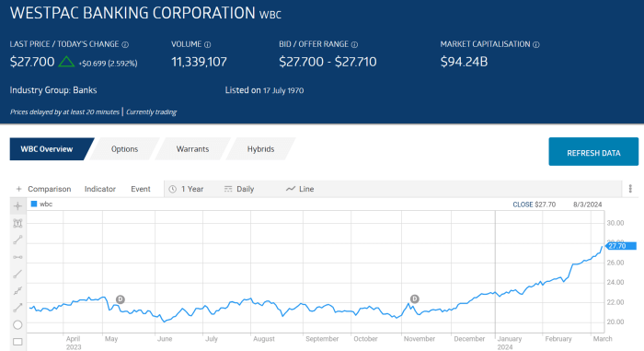Open the Line chart type dropdown
Image resolution: width=644 pixels, height=351 pixels.
tap(300, 189)
